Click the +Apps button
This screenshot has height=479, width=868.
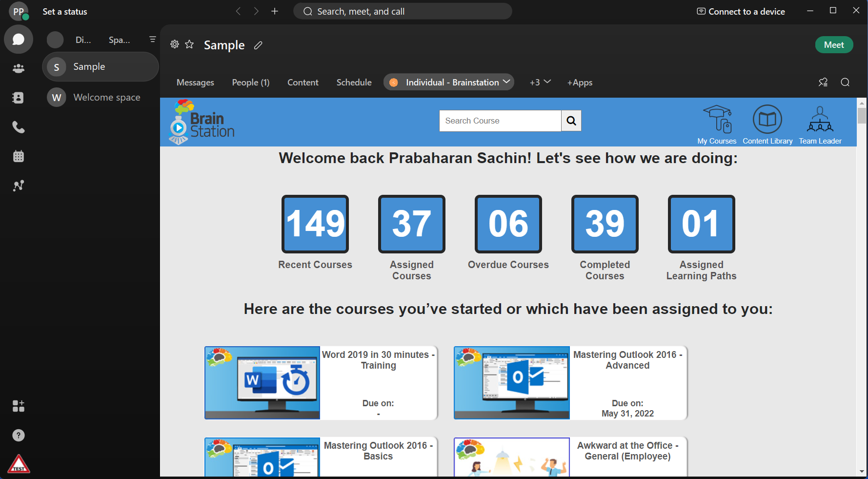[x=580, y=83]
